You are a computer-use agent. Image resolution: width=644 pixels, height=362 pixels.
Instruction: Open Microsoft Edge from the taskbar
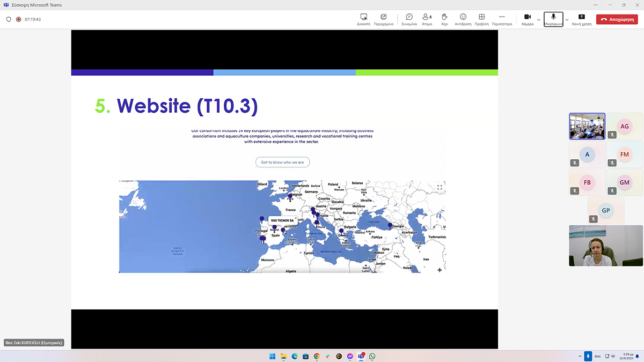294,356
